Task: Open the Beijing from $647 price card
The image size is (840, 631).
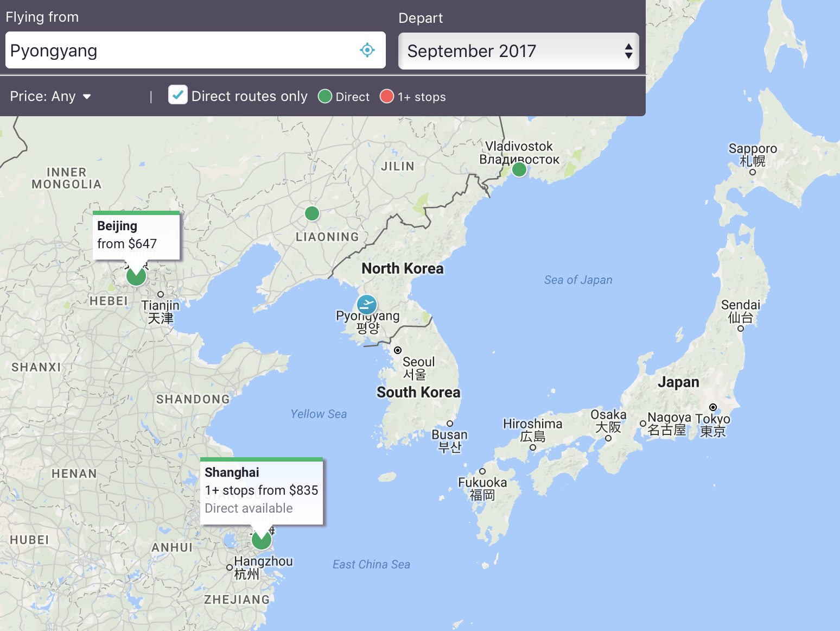Action: click(x=136, y=236)
